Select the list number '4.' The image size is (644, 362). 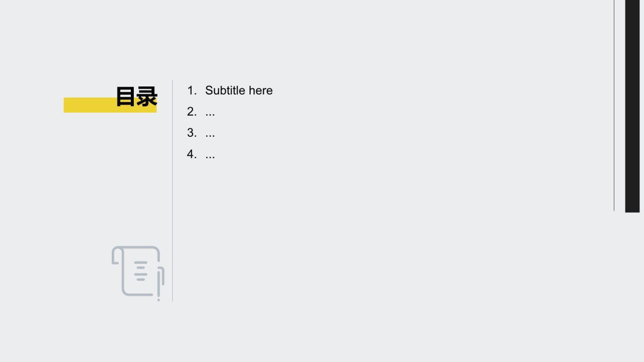point(192,154)
